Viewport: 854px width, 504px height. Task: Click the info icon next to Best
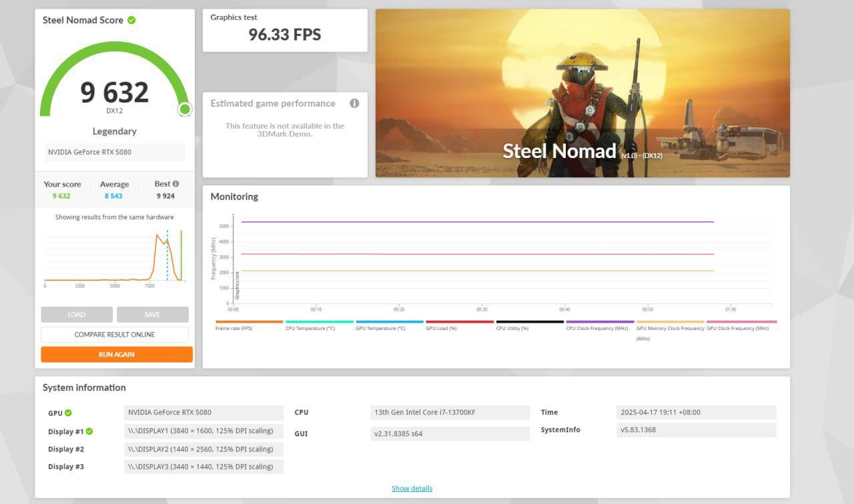[176, 184]
